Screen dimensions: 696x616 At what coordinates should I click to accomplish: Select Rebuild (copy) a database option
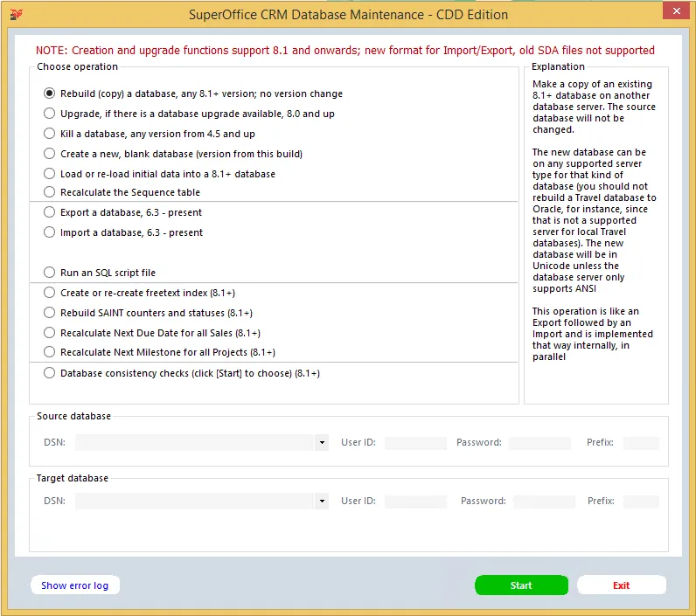pos(50,93)
